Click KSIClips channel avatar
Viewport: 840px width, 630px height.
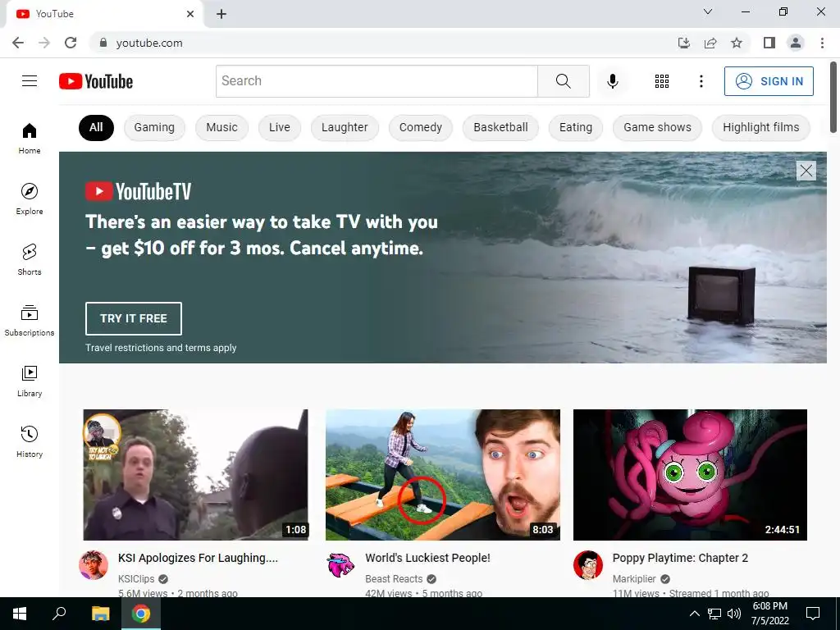94,564
